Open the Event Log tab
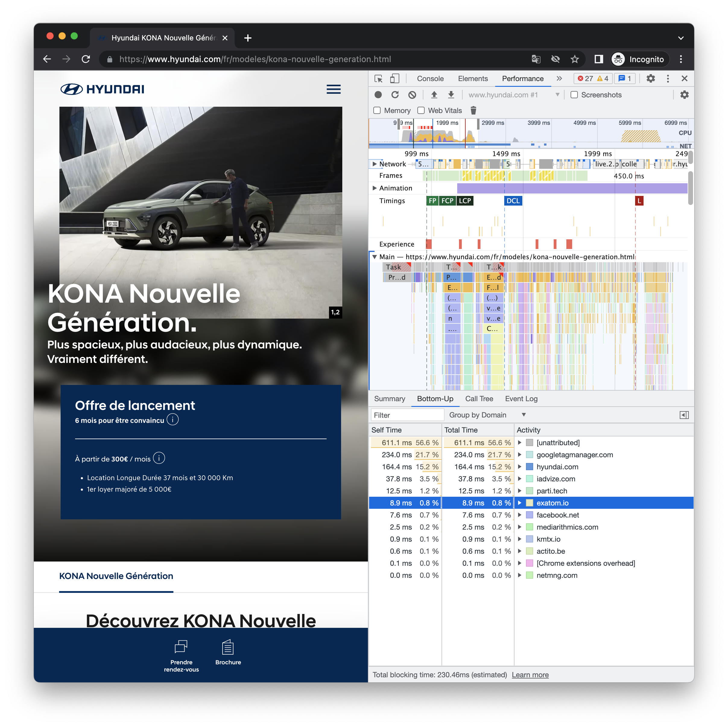The width and height of the screenshot is (728, 727). pyautogui.click(x=521, y=398)
